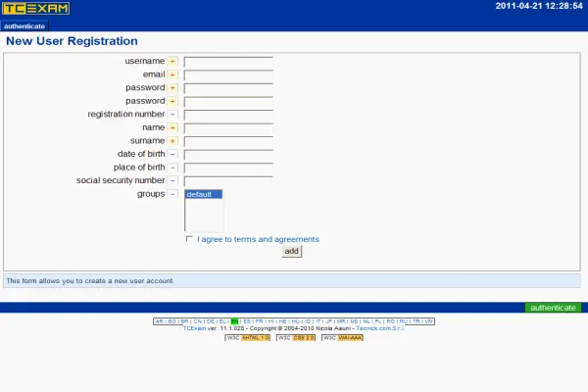Image resolution: width=588 pixels, height=392 pixels.
Task: Check the terms and agreements checkbox
Action: tap(189, 239)
